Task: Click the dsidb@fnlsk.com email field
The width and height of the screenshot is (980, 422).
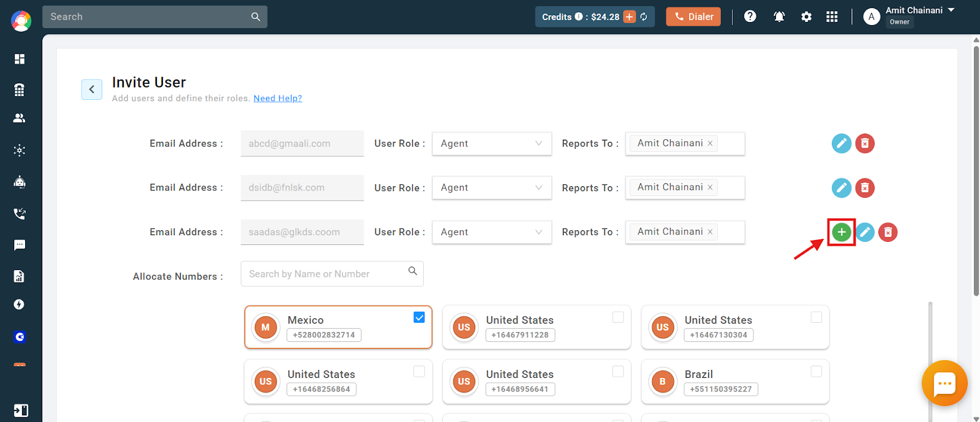Action: (x=302, y=187)
